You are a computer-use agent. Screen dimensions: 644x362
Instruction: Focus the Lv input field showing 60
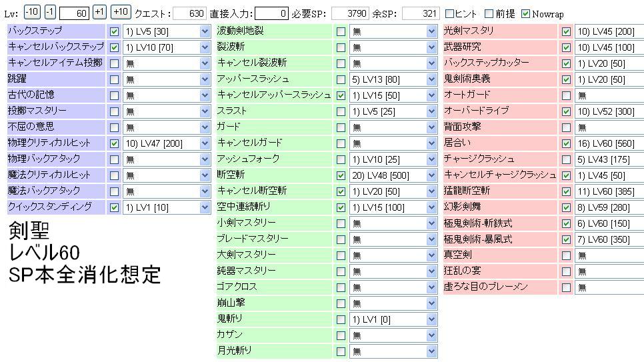coord(75,13)
